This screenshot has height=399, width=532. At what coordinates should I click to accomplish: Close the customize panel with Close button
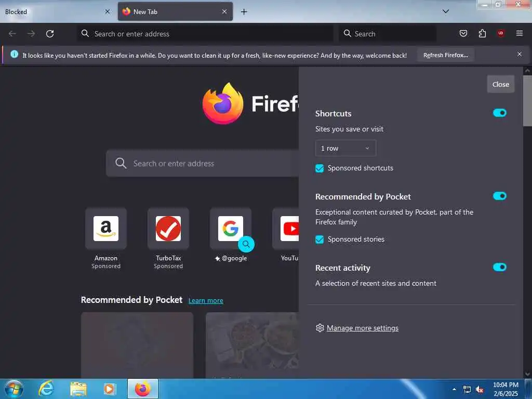click(501, 84)
